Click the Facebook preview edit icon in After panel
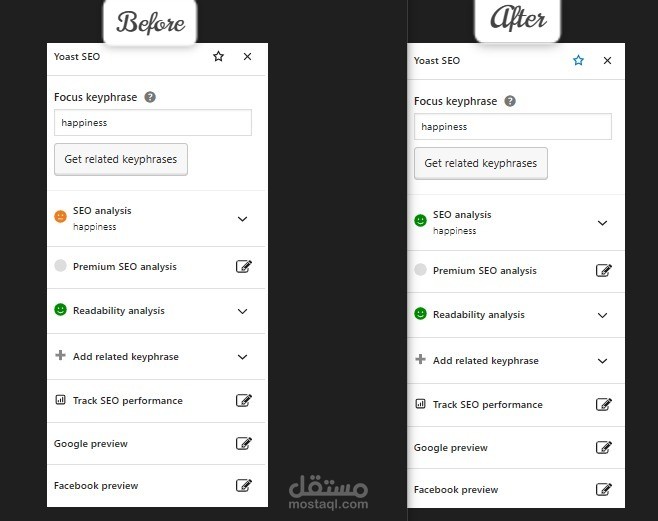Screen dimensions: 658x521 (x=603, y=489)
